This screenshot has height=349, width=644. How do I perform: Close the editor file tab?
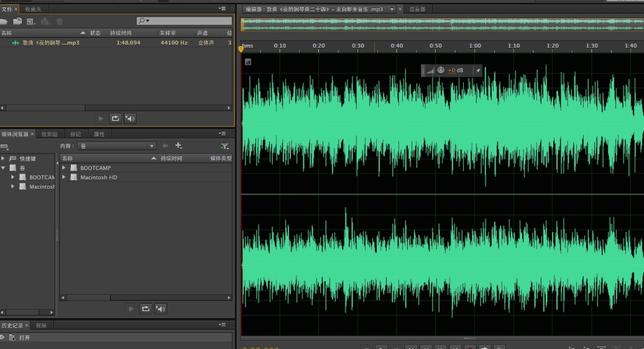(400, 9)
